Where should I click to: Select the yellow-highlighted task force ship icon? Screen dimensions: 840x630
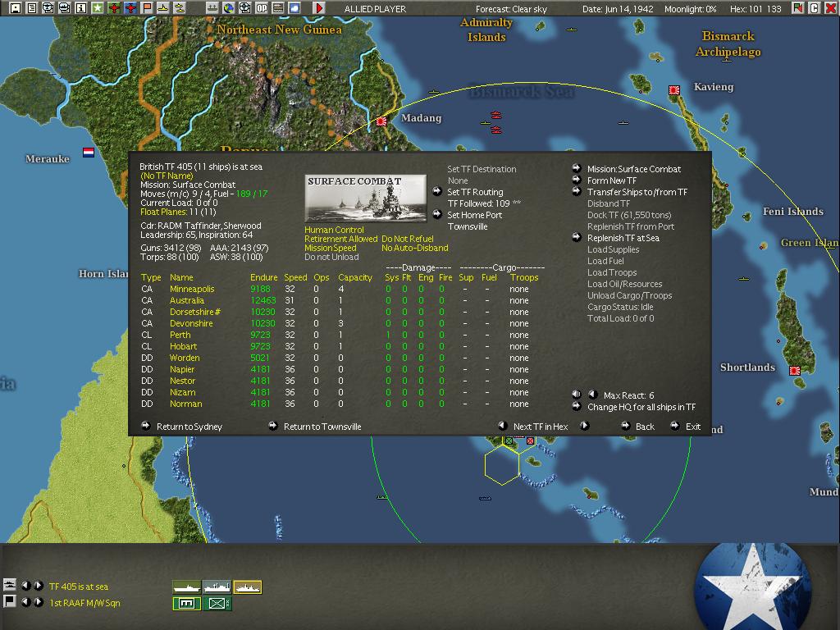(248, 587)
